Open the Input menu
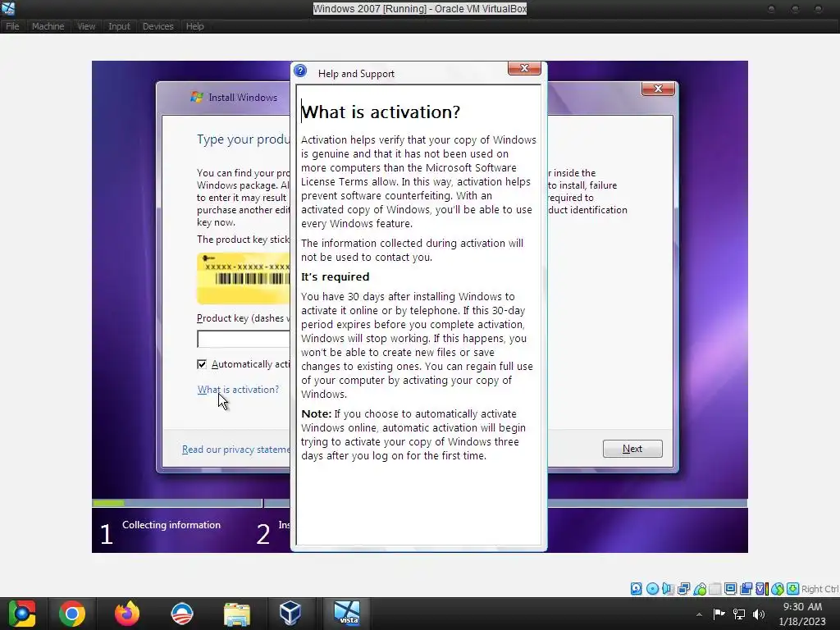Image resolution: width=840 pixels, height=630 pixels. click(119, 26)
